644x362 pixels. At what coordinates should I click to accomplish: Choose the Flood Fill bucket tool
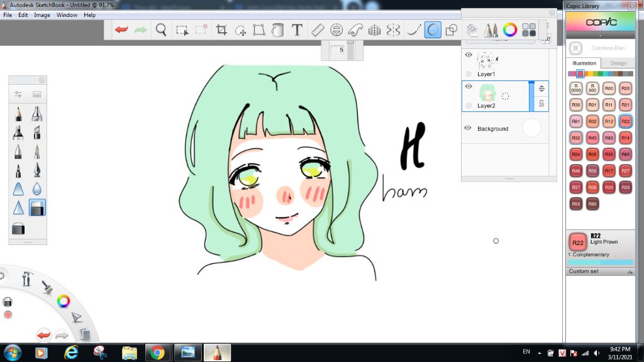click(278, 30)
